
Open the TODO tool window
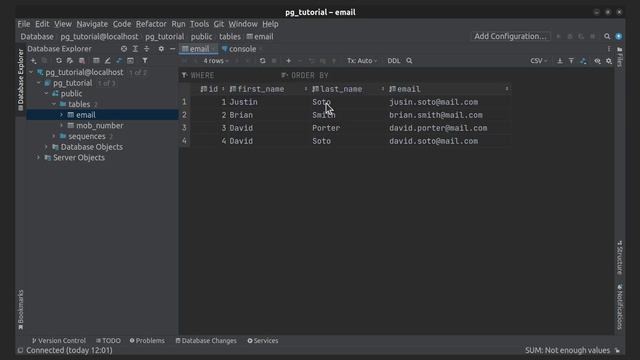[x=108, y=340]
